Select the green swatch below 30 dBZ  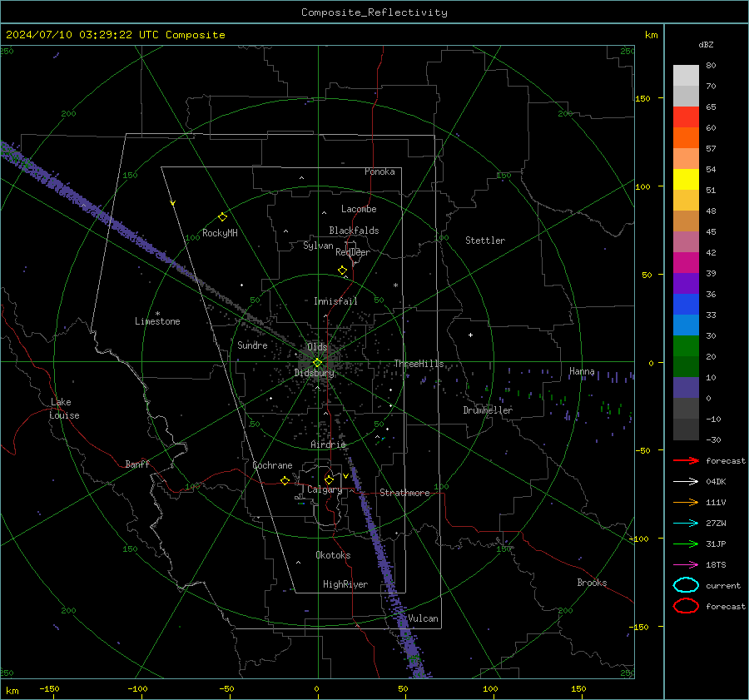[x=686, y=346]
